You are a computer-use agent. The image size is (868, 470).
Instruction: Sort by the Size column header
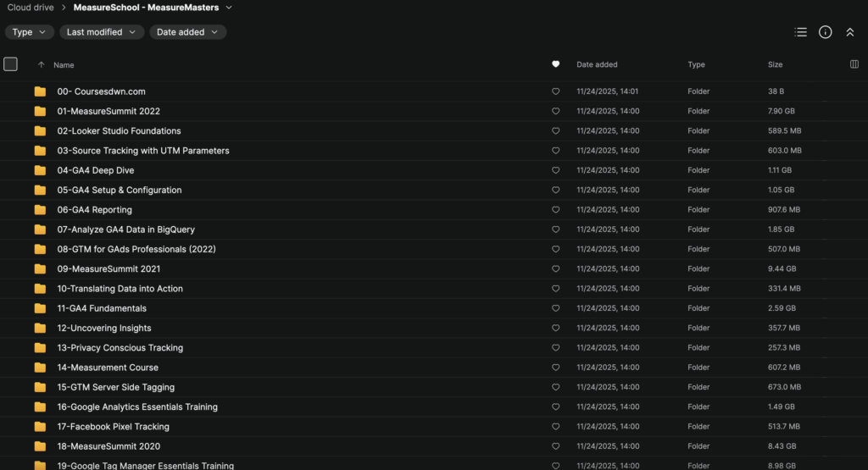[x=775, y=64]
